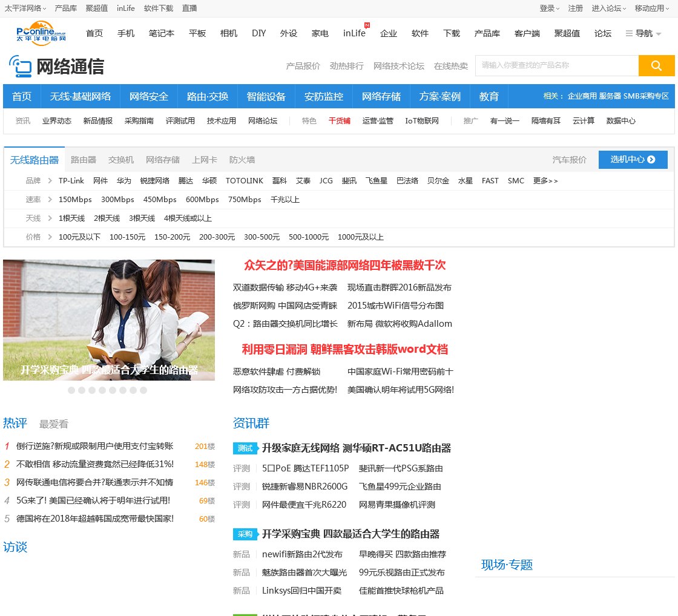Open 智能设备 in blue nav bar
This screenshot has width=678, height=616.
[266, 96]
